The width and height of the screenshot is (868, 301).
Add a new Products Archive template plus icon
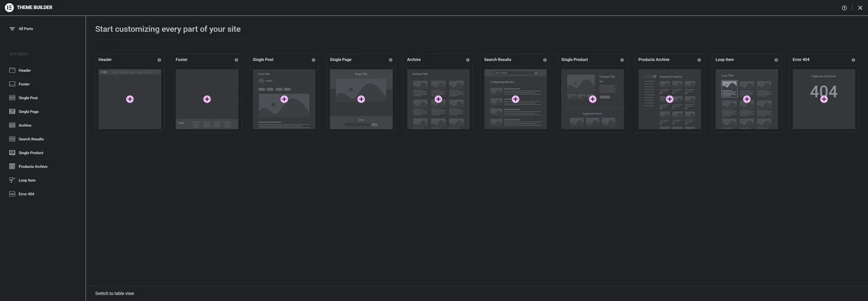tap(669, 99)
